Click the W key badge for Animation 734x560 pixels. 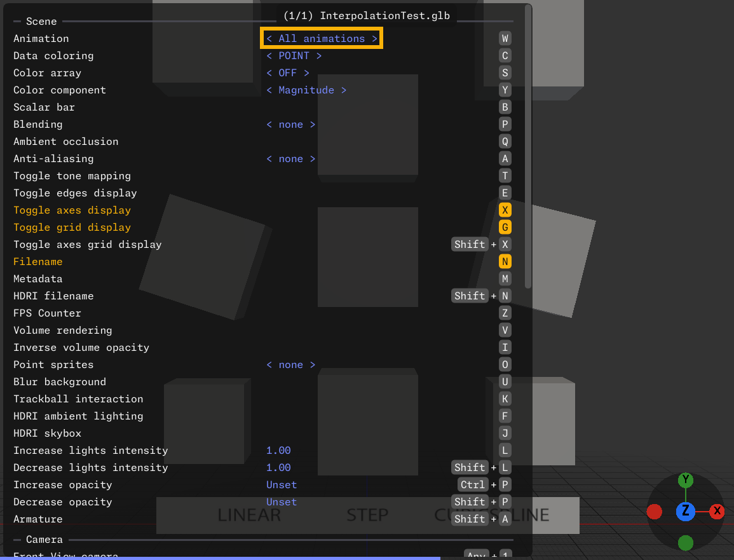click(505, 38)
